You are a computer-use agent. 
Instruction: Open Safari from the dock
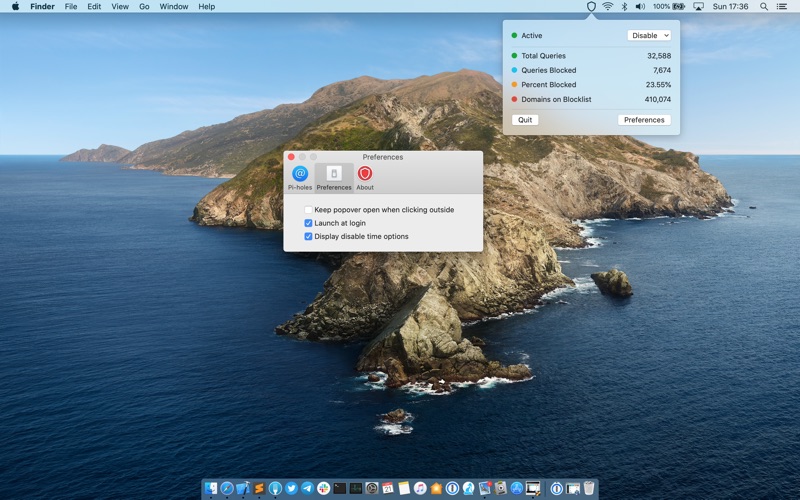[227, 488]
